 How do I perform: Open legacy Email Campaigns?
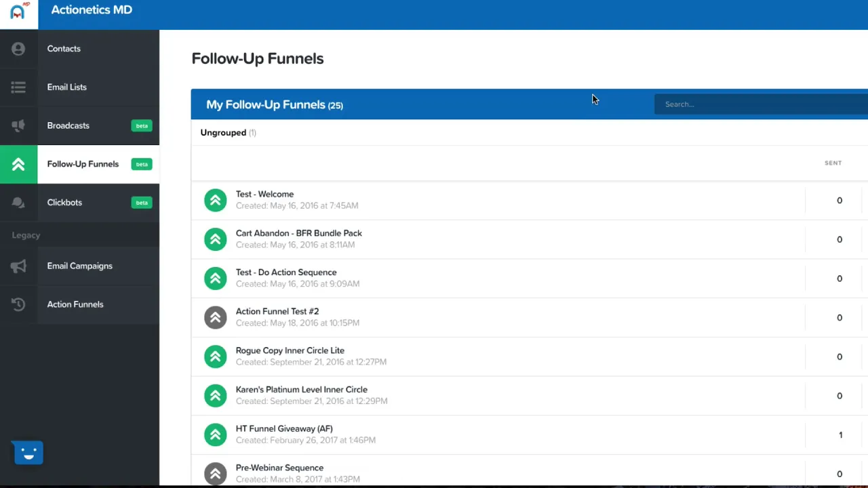click(x=79, y=266)
